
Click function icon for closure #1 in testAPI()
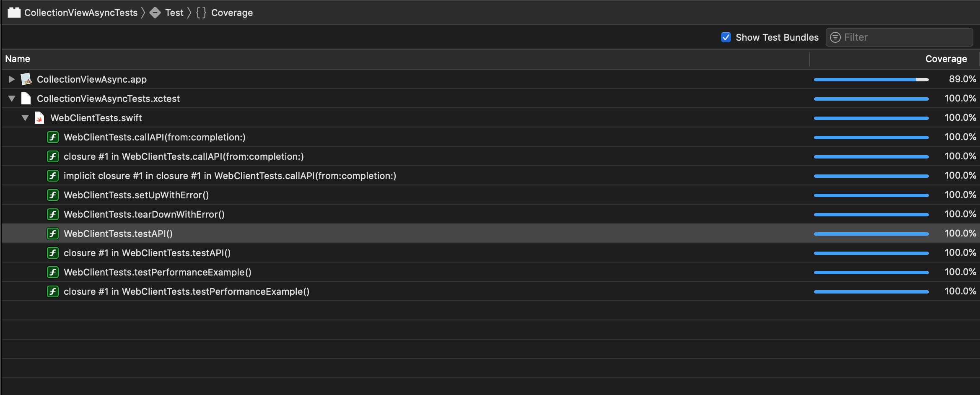coord(52,253)
